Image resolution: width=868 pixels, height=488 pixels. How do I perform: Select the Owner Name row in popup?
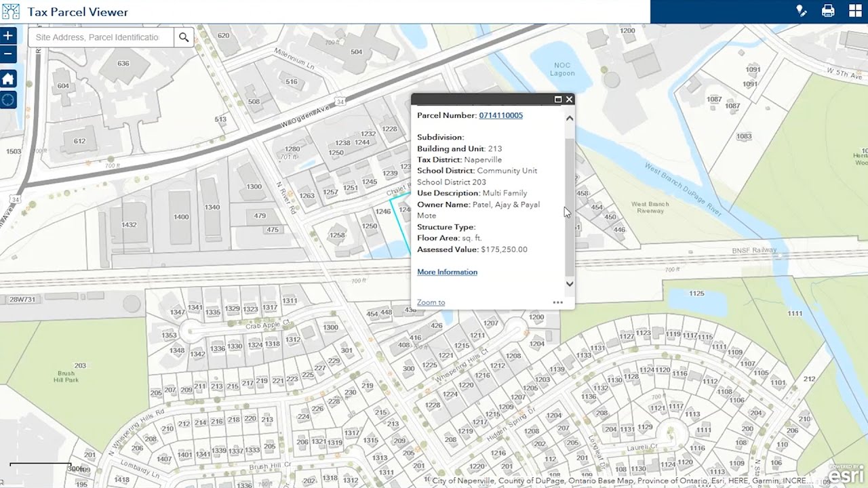point(478,210)
